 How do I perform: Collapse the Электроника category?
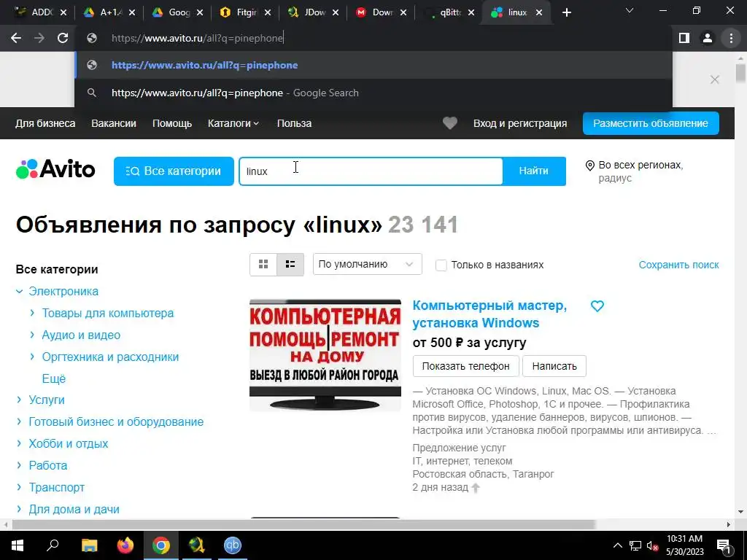[19, 292]
